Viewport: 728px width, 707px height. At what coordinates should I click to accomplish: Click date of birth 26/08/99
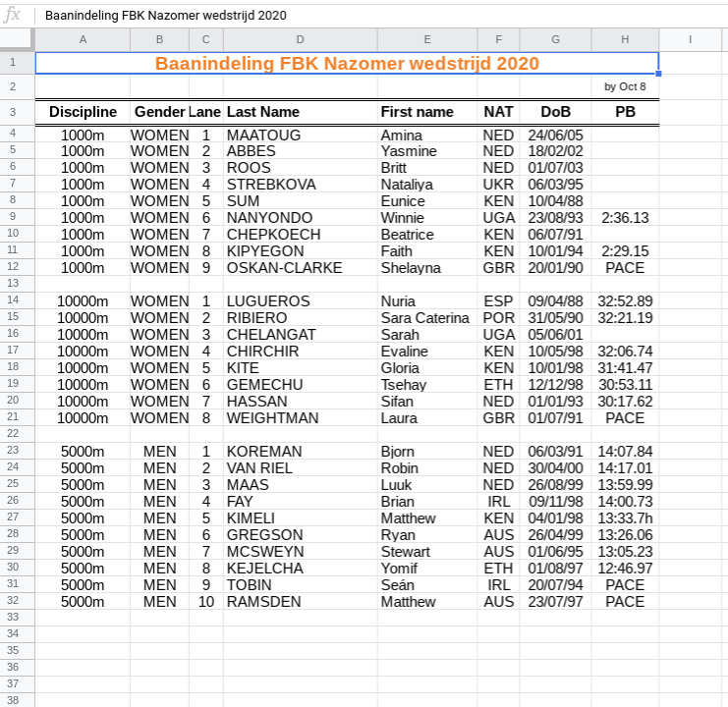tap(555, 485)
